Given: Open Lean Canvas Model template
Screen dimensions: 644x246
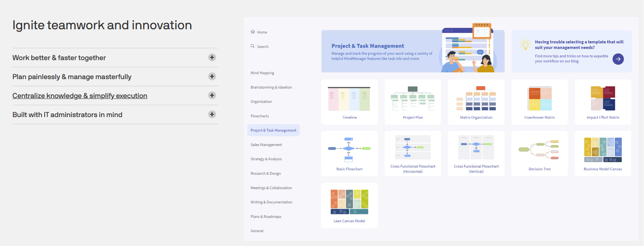Looking at the screenshot, I should (349, 202).
